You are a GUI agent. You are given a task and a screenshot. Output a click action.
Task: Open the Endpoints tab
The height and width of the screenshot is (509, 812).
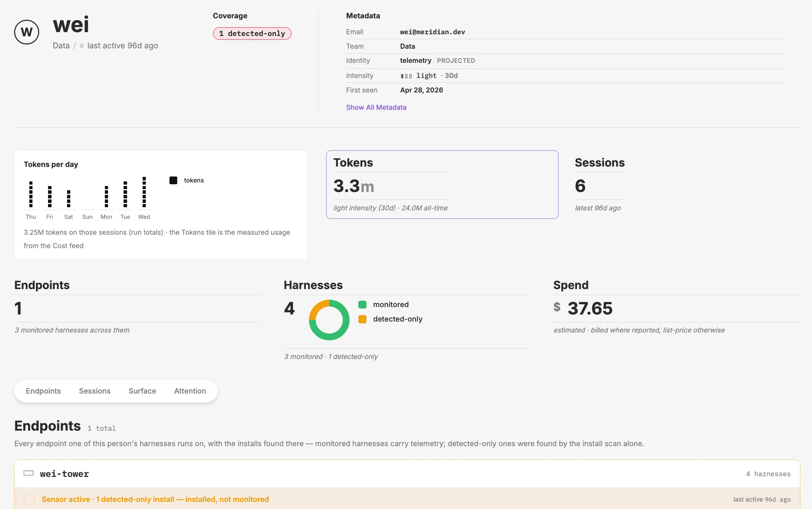click(x=43, y=391)
